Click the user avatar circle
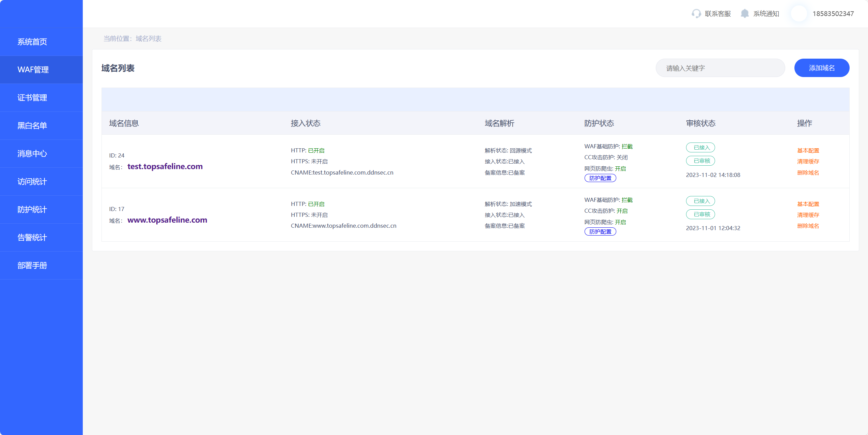868x435 pixels. click(799, 14)
